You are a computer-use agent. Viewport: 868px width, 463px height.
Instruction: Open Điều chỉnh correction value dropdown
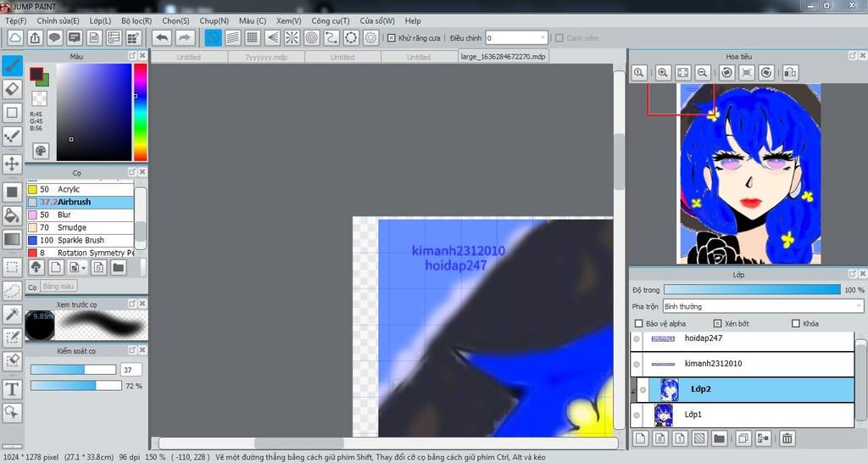click(x=516, y=37)
